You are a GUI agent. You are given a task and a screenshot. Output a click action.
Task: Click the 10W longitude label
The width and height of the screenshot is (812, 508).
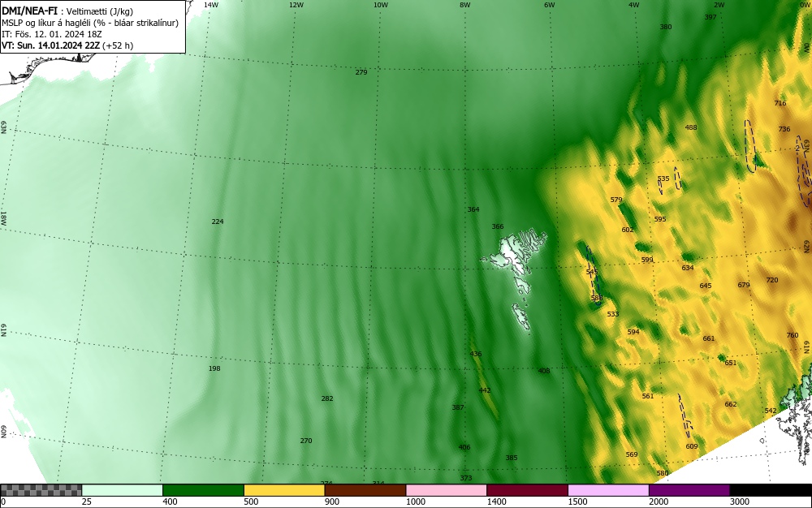pos(381,5)
